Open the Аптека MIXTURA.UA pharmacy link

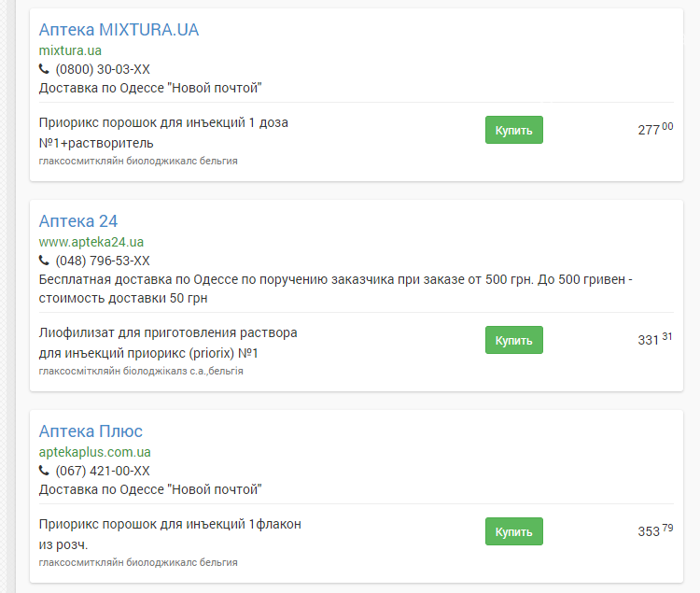[x=119, y=30]
